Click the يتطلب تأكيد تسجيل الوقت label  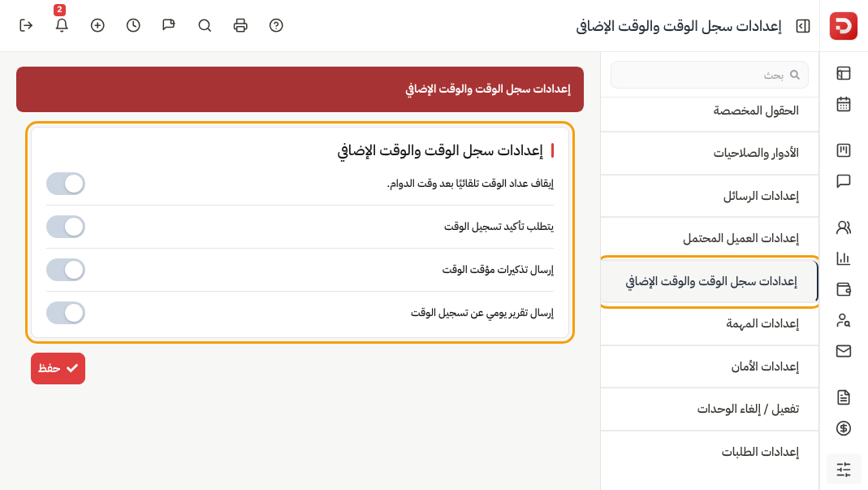coord(499,227)
